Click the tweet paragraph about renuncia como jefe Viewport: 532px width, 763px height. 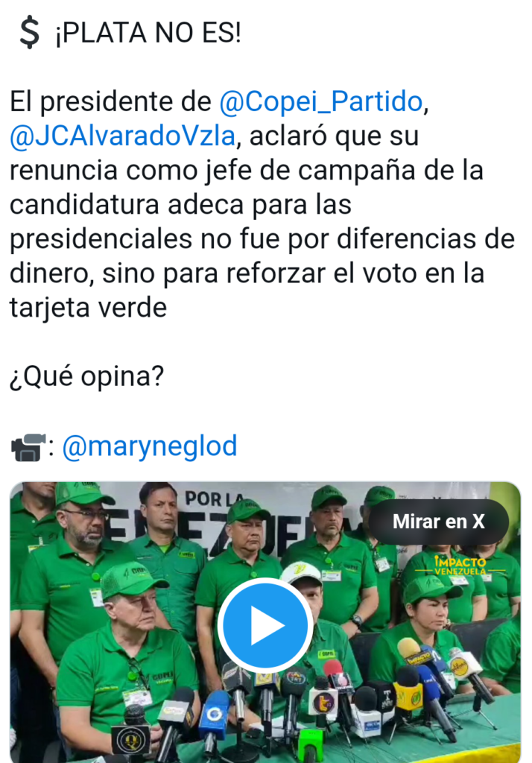point(262,204)
